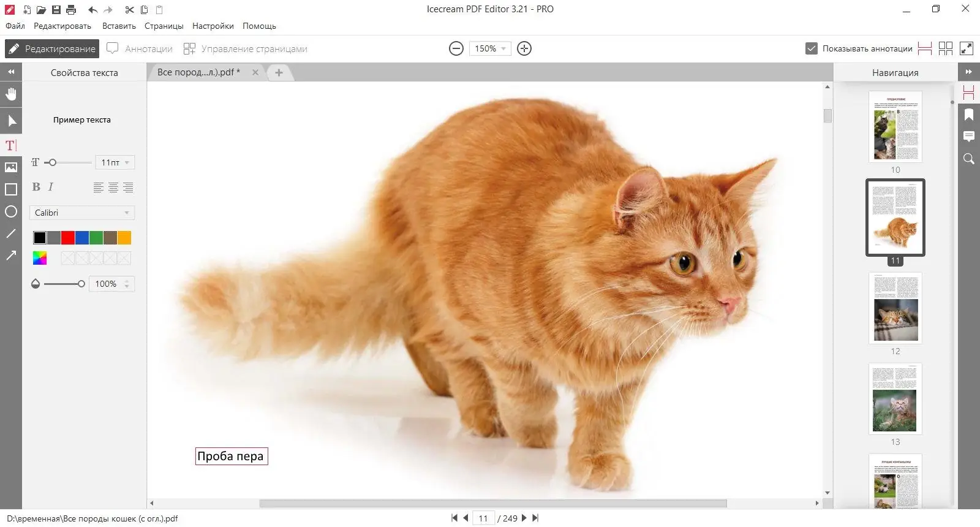Open the annotations list panel

(968, 137)
